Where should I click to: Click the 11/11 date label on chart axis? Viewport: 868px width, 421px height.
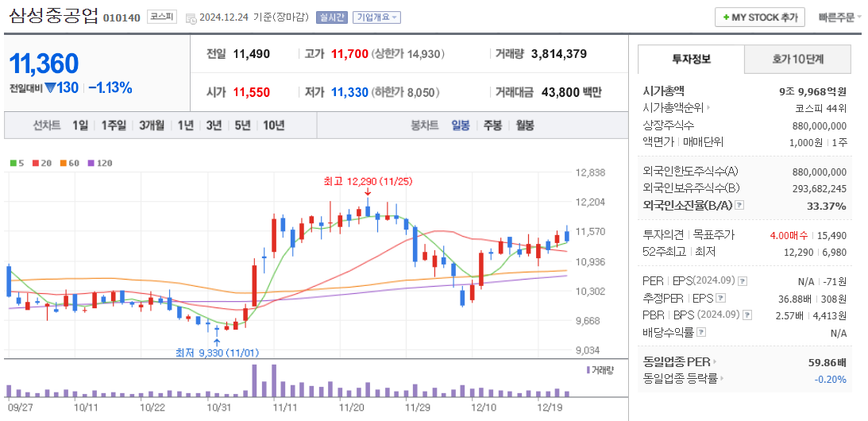[x=285, y=407]
